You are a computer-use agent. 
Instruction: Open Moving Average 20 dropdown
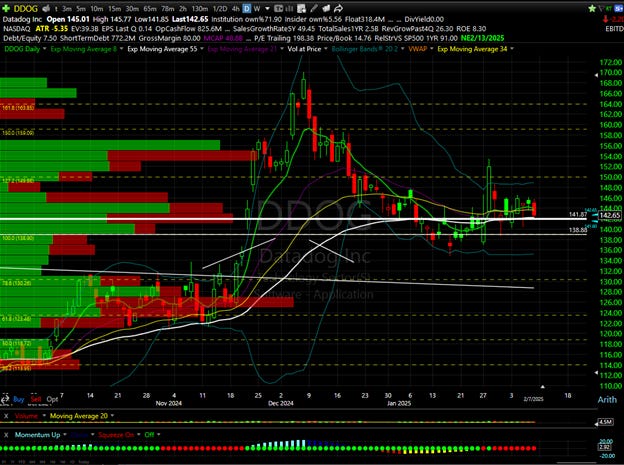113,416
